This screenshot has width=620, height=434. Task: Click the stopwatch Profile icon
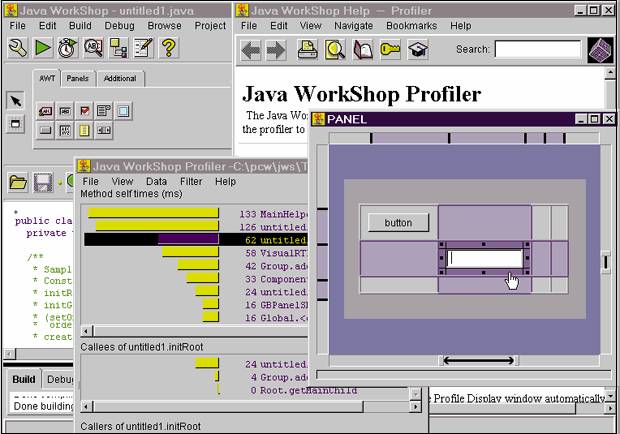pos(68,48)
